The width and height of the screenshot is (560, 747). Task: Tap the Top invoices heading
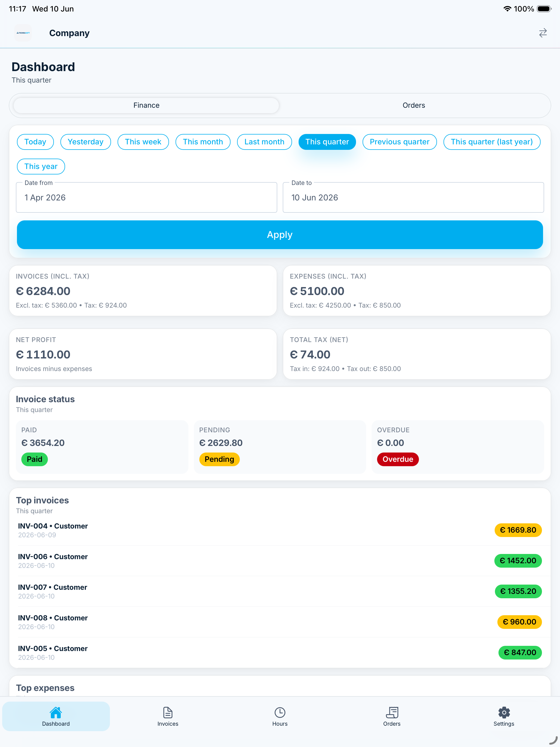(x=43, y=500)
